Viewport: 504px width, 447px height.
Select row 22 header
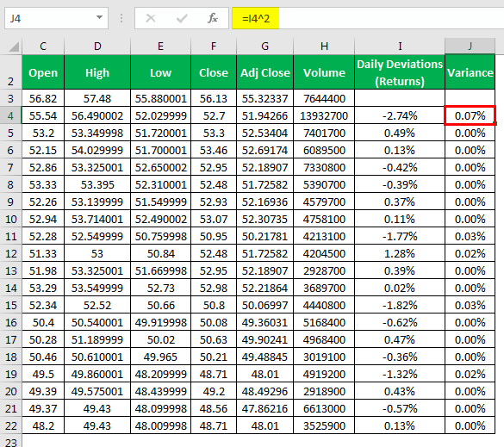click(x=10, y=425)
